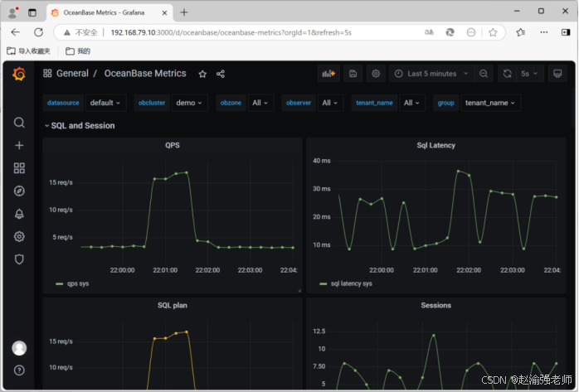Open the browser settings ellipsis menu
Viewport: 579px width, 392px height.
tap(543, 32)
